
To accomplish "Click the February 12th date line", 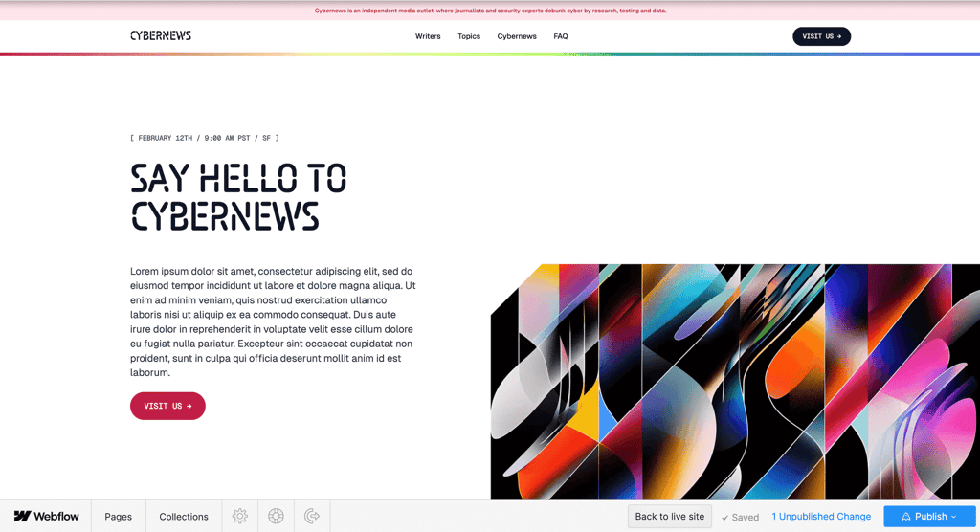I will pyautogui.click(x=205, y=138).
